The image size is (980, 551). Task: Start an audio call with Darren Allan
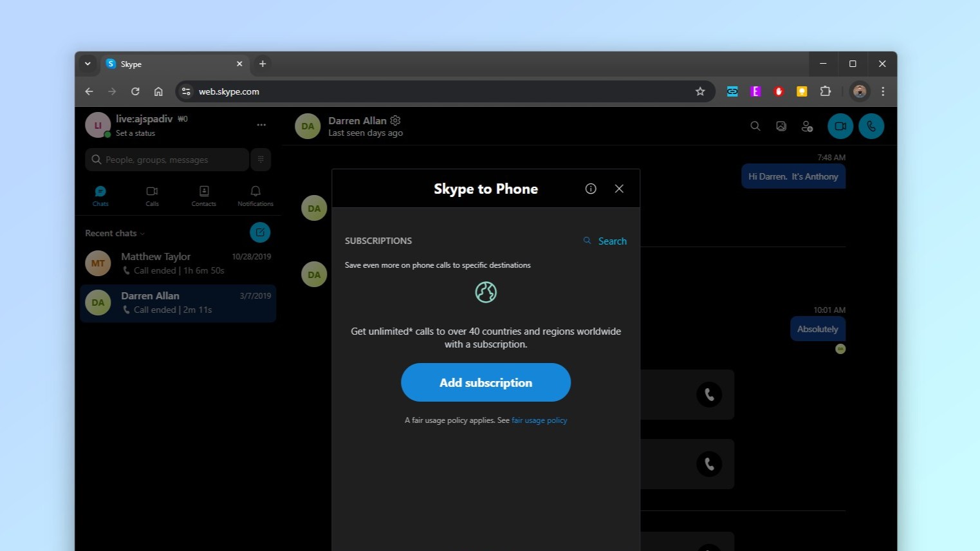(871, 126)
